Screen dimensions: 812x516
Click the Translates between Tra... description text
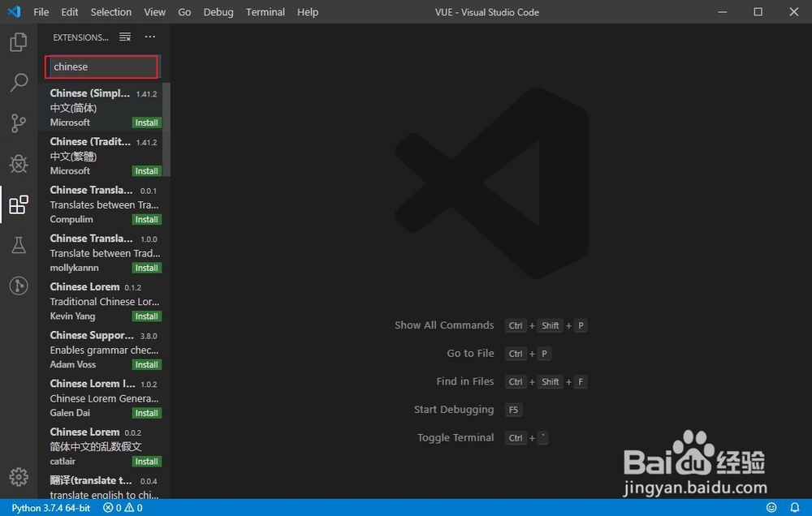(x=104, y=205)
